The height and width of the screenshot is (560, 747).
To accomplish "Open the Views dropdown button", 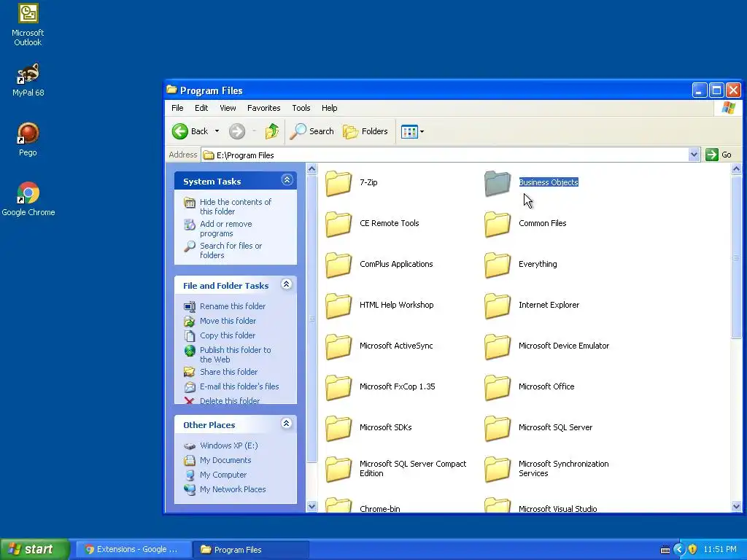I will pyautogui.click(x=413, y=131).
